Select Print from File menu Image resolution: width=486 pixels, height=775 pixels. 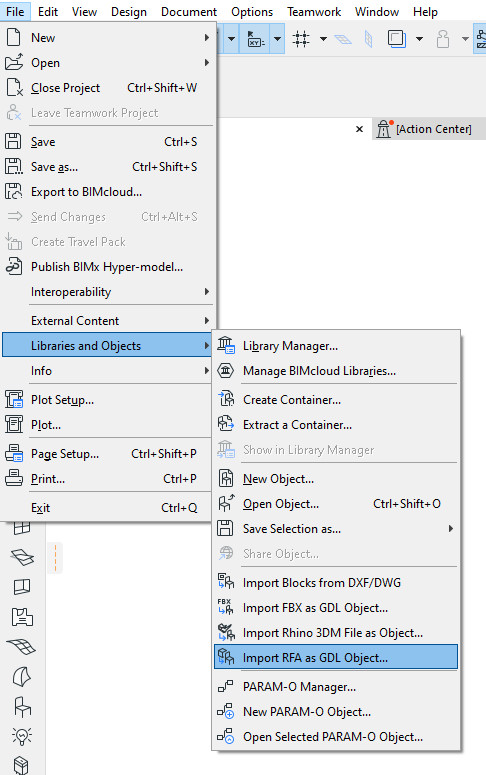coord(108,478)
